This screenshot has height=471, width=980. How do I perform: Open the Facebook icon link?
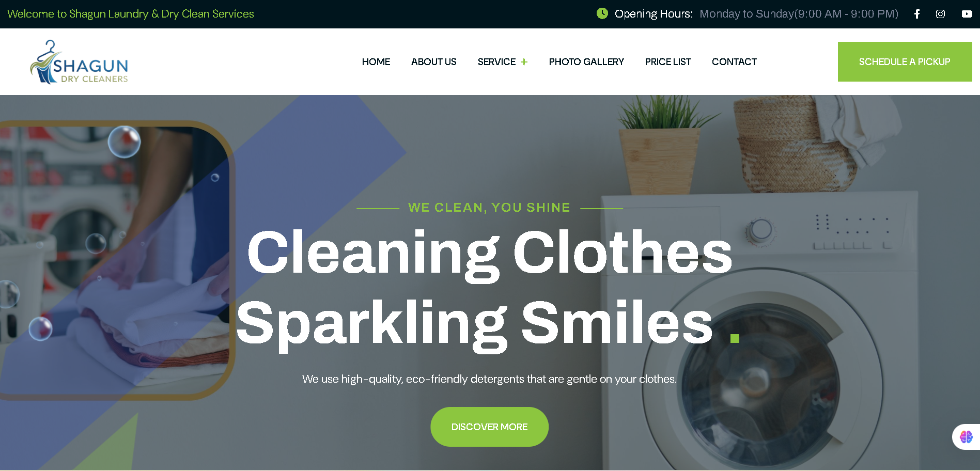(917, 14)
